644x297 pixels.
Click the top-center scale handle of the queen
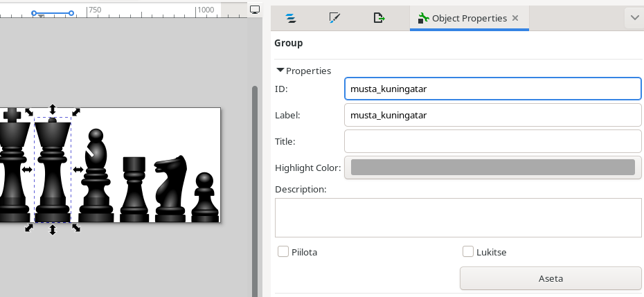[53, 109]
